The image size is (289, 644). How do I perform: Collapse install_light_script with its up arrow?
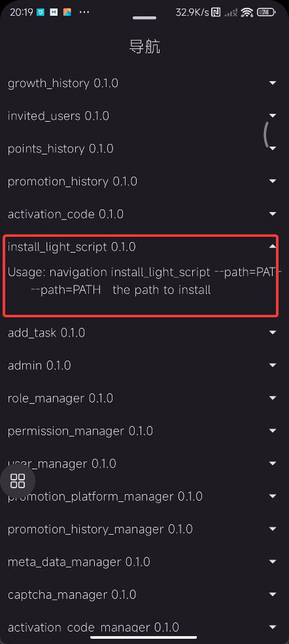(273, 247)
